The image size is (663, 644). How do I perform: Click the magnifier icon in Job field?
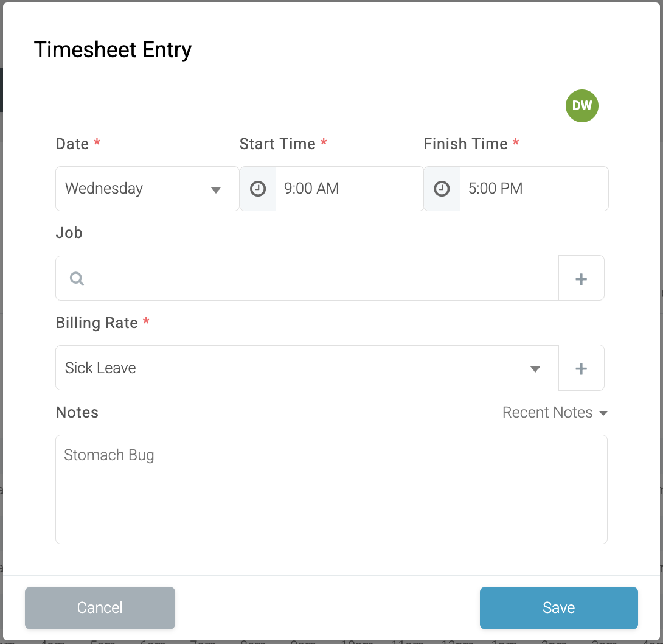(x=77, y=278)
